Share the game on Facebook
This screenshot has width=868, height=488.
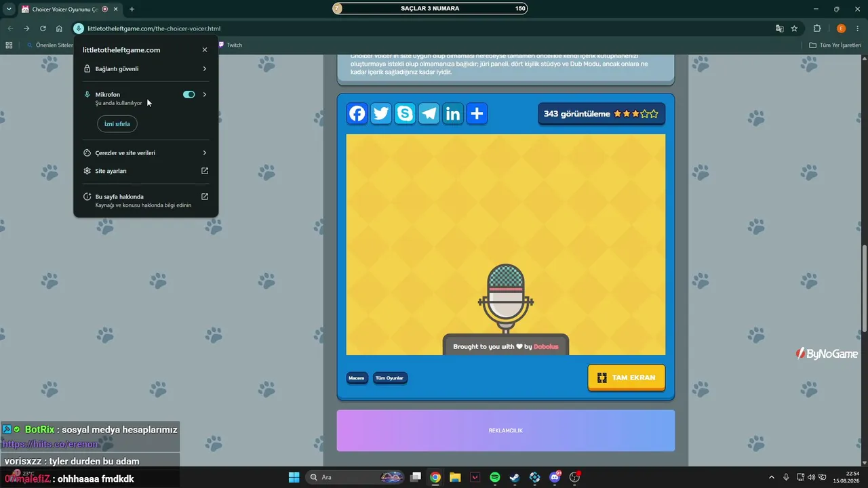pos(357,114)
